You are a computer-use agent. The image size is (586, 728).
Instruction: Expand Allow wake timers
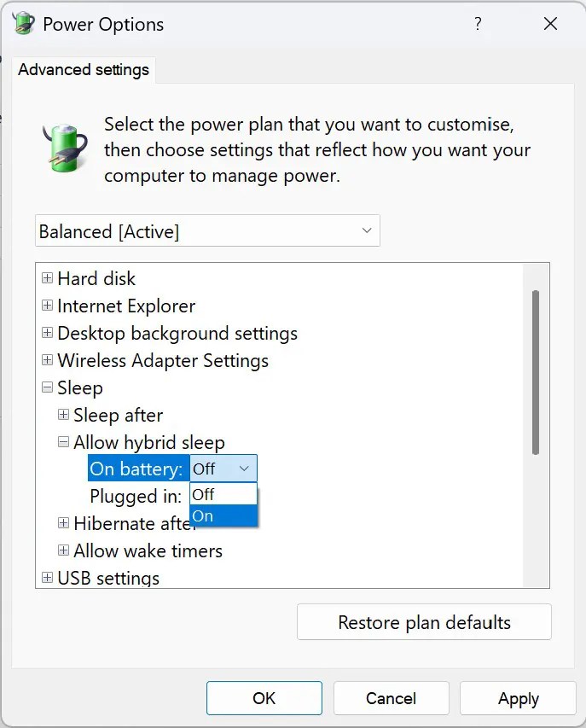tap(63, 550)
